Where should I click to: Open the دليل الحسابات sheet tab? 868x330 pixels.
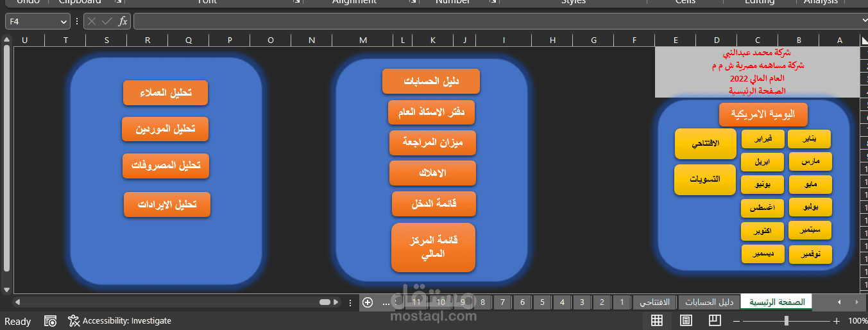(710, 302)
